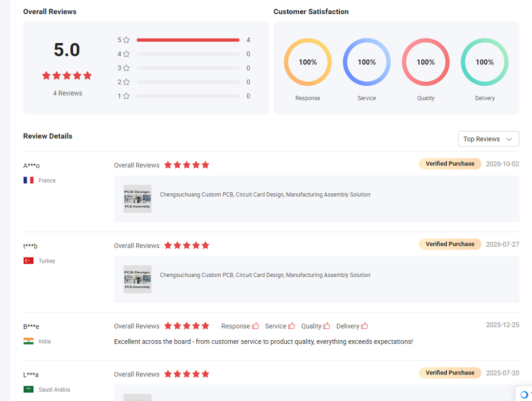Click the Response 100% circle

coord(308,62)
